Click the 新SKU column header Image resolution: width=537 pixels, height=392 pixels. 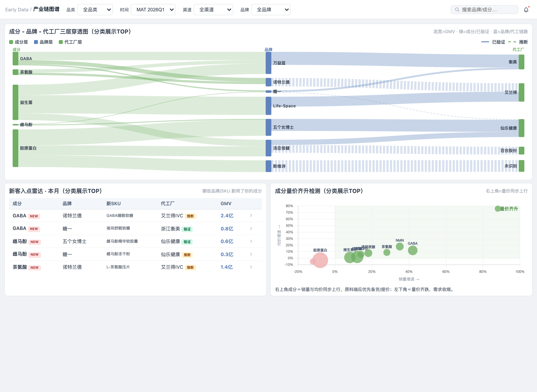click(114, 203)
